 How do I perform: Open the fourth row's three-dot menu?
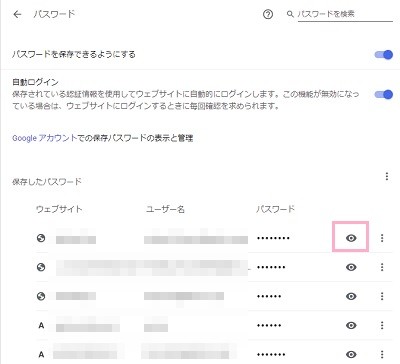point(382,325)
